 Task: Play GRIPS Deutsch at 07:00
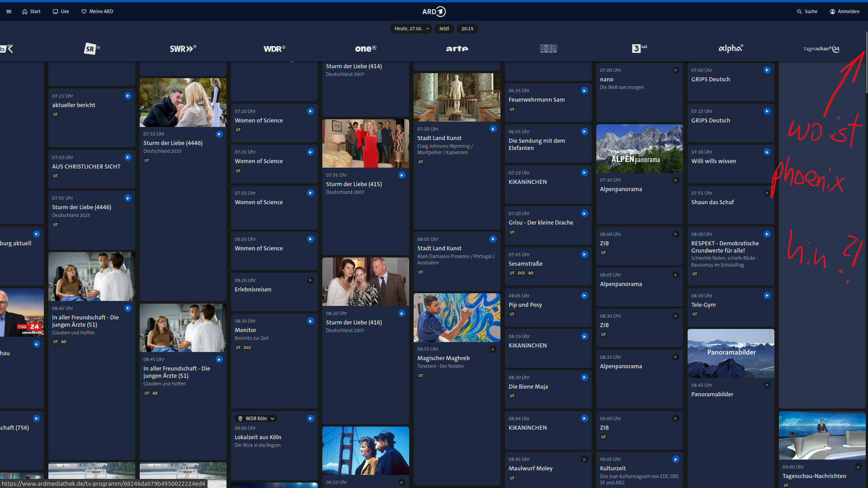tap(767, 70)
